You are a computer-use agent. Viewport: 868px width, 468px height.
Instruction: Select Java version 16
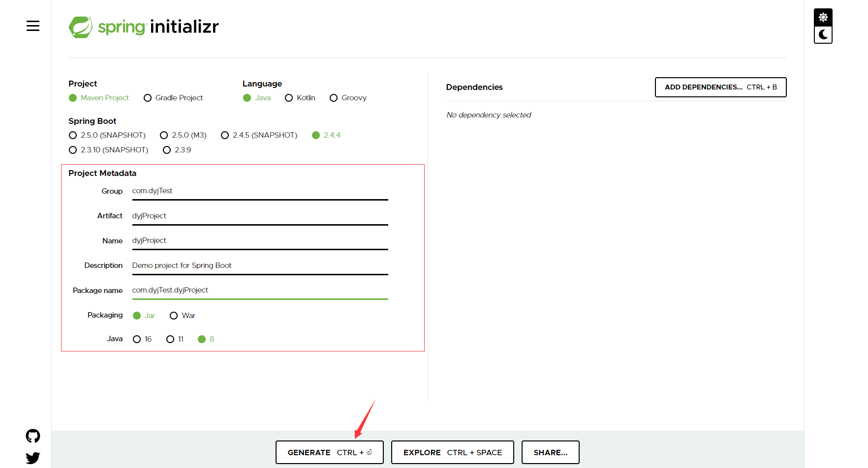[142, 339]
